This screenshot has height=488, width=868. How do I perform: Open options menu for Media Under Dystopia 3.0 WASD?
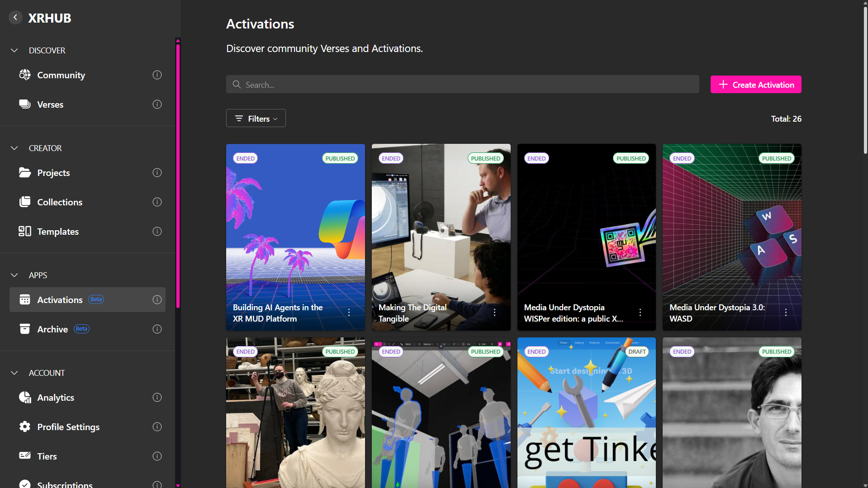click(786, 312)
